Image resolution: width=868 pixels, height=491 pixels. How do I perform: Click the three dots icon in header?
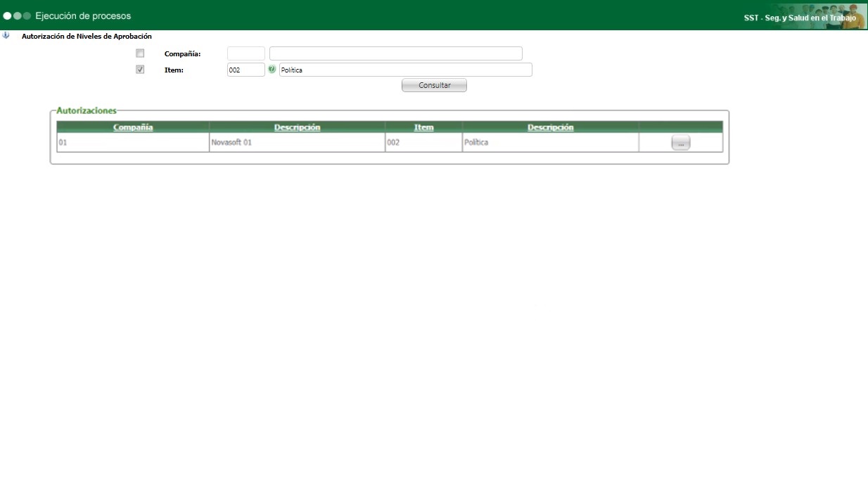tap(17, 15)
